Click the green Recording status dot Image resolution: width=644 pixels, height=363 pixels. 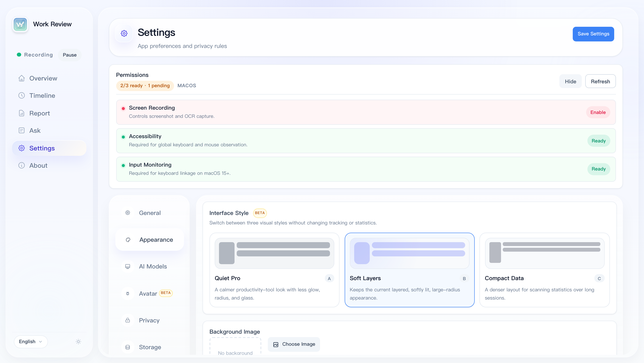pyautogui.click(x=19, y=55)
